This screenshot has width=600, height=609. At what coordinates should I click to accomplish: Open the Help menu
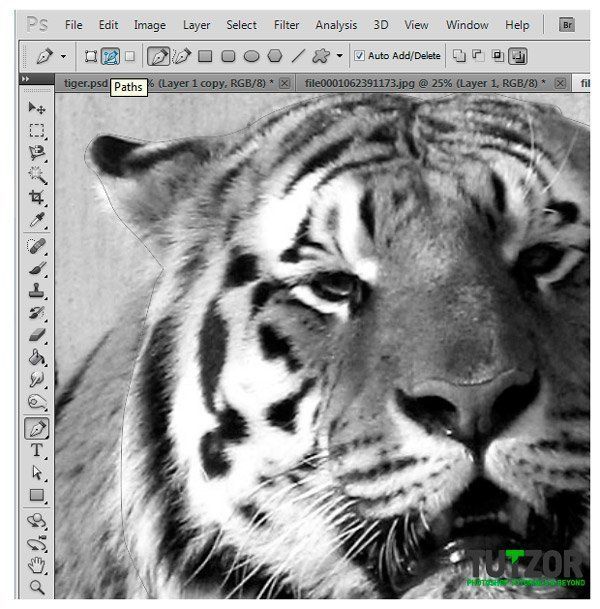[x=517, y=25]
